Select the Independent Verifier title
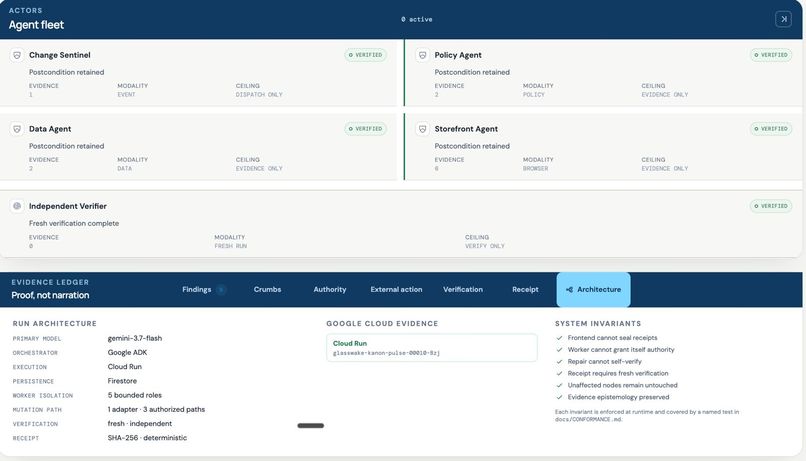This screenshot has height=461, width=806. (68, 206)
